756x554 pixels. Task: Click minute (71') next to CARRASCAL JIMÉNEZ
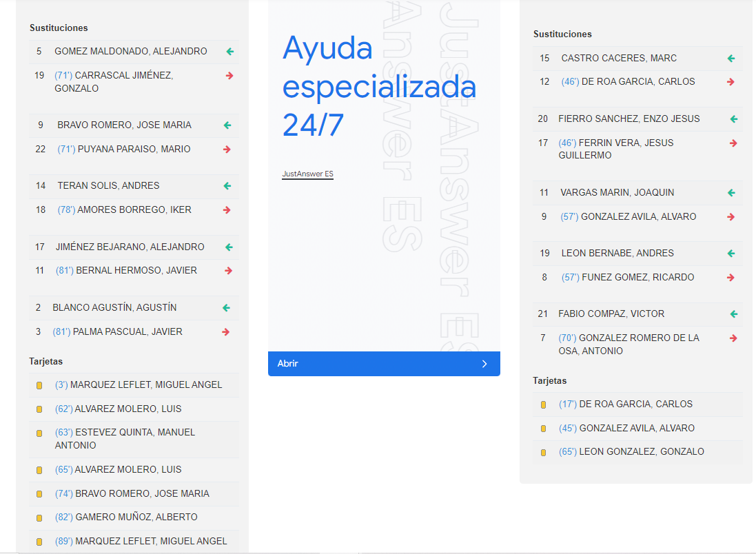(x=63, y=75)
